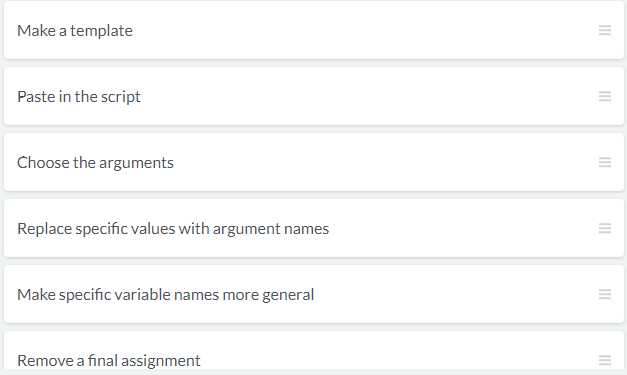
Task: Click the handle icon on Remove a final assignment
Action: (605, 360)
